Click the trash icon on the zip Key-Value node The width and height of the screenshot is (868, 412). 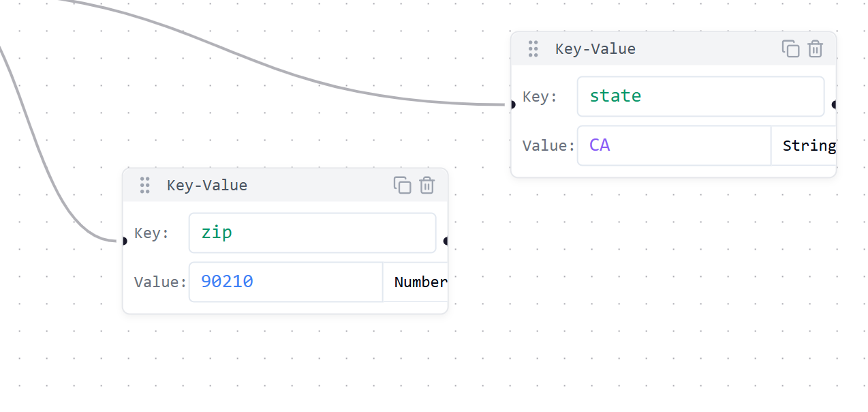[x=427, y=185]
